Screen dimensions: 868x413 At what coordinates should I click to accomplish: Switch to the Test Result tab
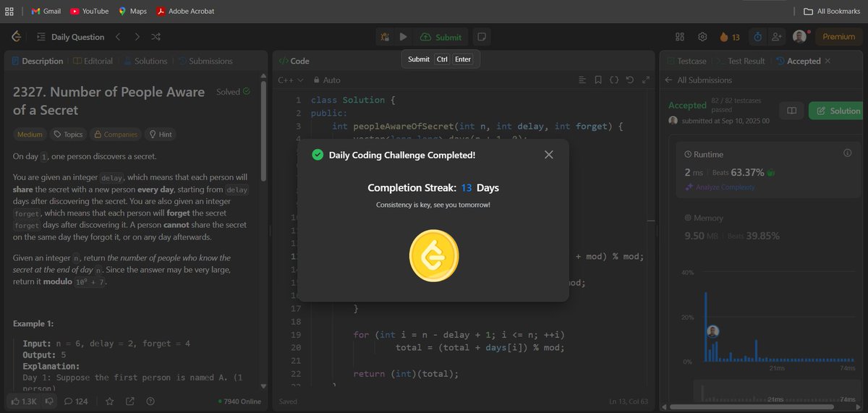[739, 61]
